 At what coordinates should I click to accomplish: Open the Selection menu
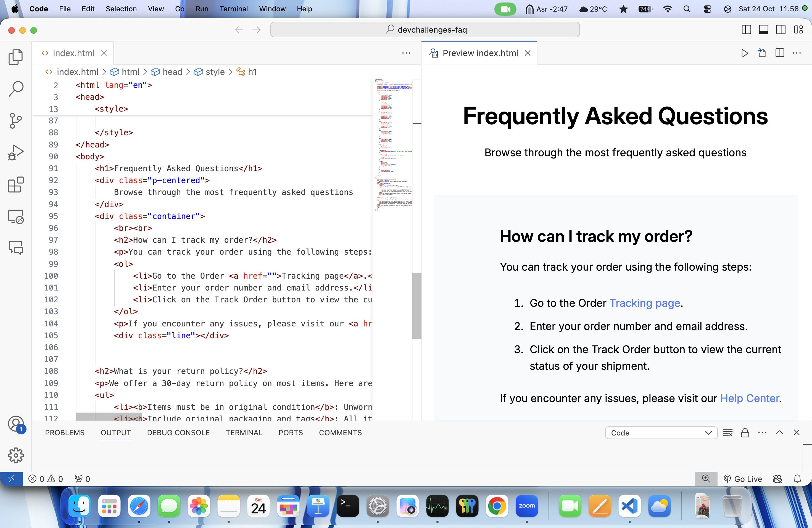pyautogui.click(x=121, y=9)
